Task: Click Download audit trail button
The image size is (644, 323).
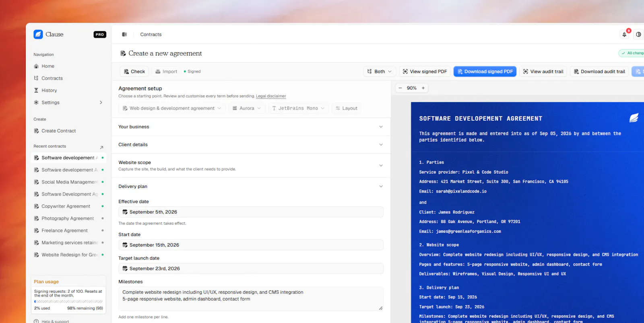Action: point(599,72)
